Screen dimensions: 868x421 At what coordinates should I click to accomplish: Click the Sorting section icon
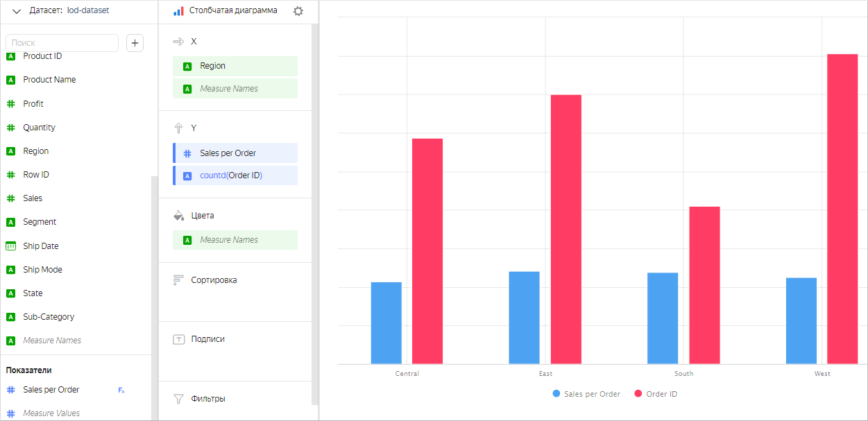point(178,280)
